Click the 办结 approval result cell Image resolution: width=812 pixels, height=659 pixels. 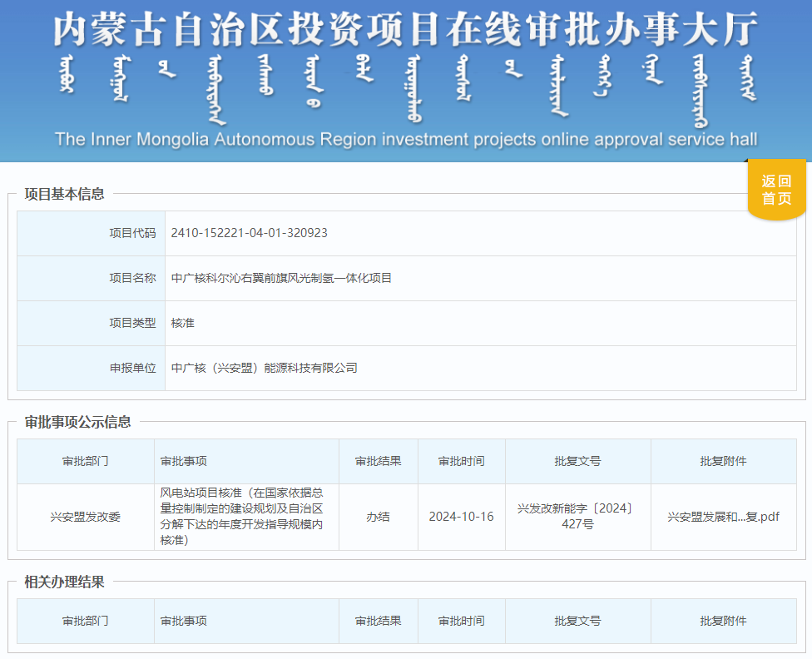[378, 517]
